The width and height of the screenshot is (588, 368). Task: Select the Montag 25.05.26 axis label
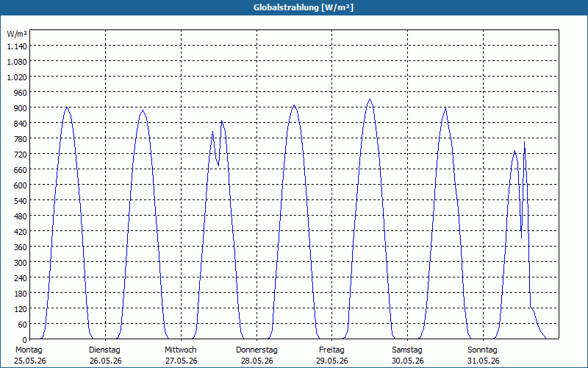coord(29,355)
